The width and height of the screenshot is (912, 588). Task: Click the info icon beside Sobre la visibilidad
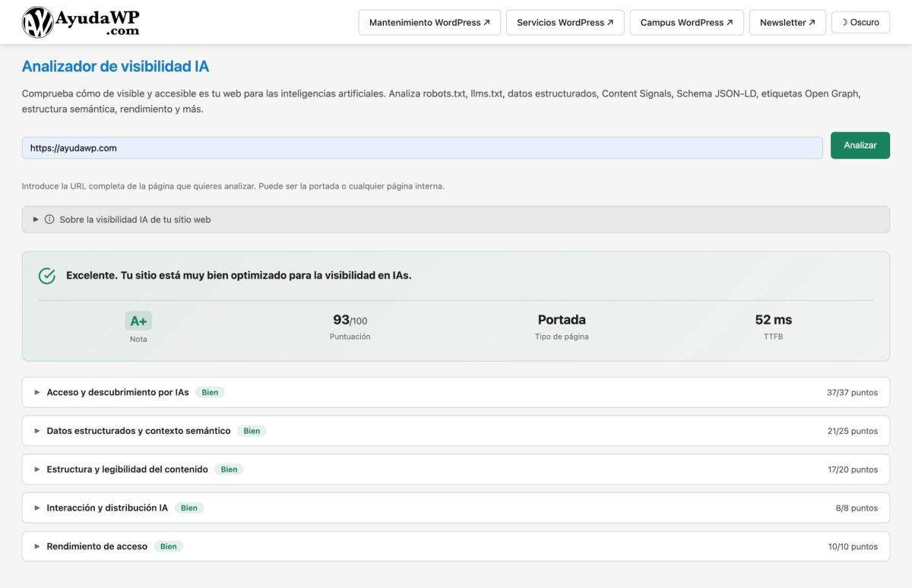pos(50,219)
